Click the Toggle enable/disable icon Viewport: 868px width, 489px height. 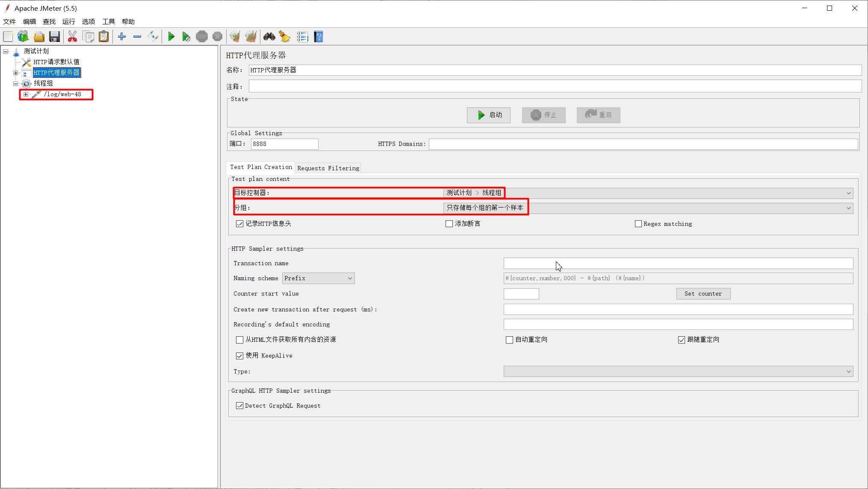(153, 37)
